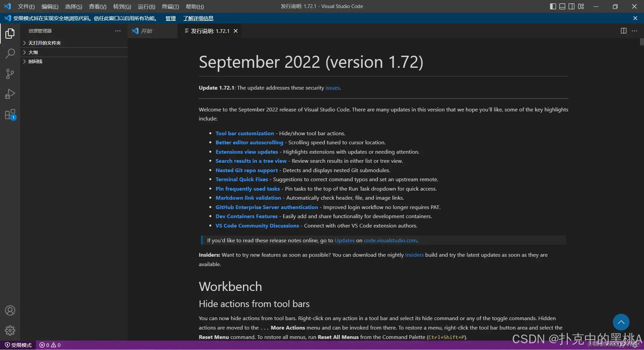Open the 帮助(H) menu
The height and width of the screenshot is (350, 644).
click(x=195, y=6)
